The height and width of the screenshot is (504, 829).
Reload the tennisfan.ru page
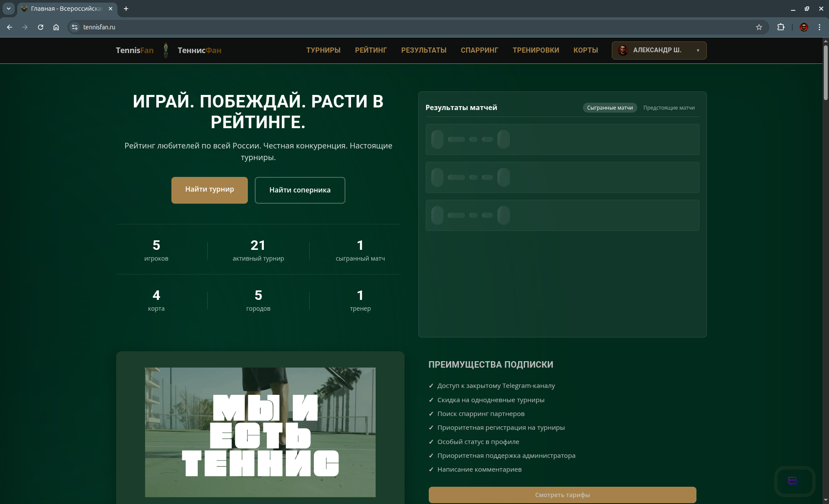(41, 27)
